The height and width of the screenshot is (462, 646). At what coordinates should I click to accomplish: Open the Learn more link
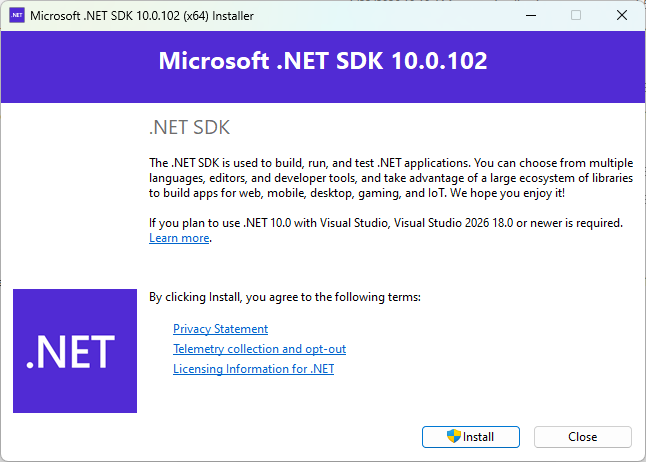179,238
